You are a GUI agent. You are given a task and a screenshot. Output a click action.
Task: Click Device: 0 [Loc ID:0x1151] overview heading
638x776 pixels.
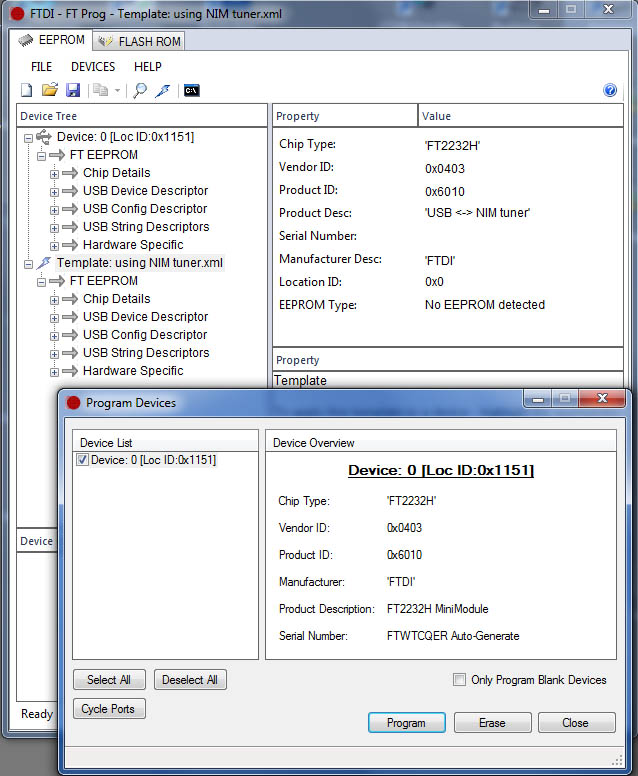point(441,470)
